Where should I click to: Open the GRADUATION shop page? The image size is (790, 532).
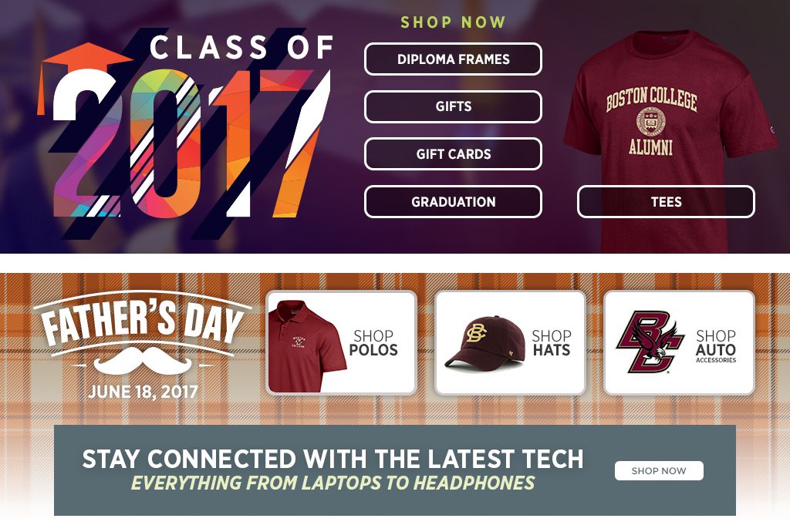(x=453, y=202)
